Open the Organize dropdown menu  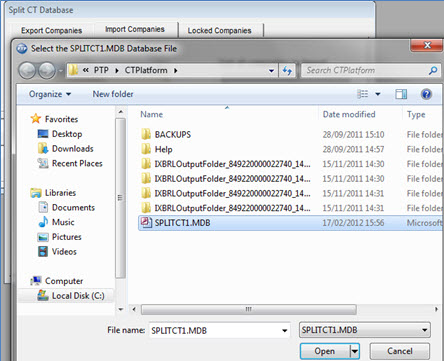(50, 94)
